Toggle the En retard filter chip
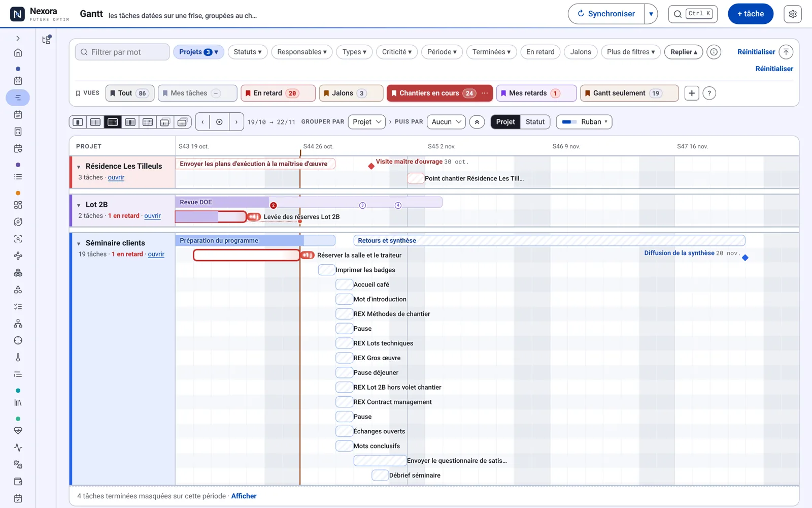Viewport: 812px width, 508px height. (x=540, y=52)
